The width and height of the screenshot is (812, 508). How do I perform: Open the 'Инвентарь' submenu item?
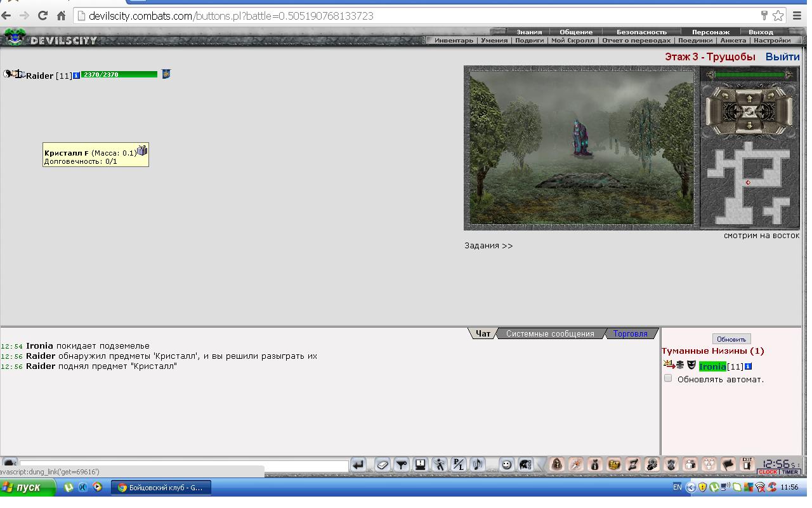point(454,41)
